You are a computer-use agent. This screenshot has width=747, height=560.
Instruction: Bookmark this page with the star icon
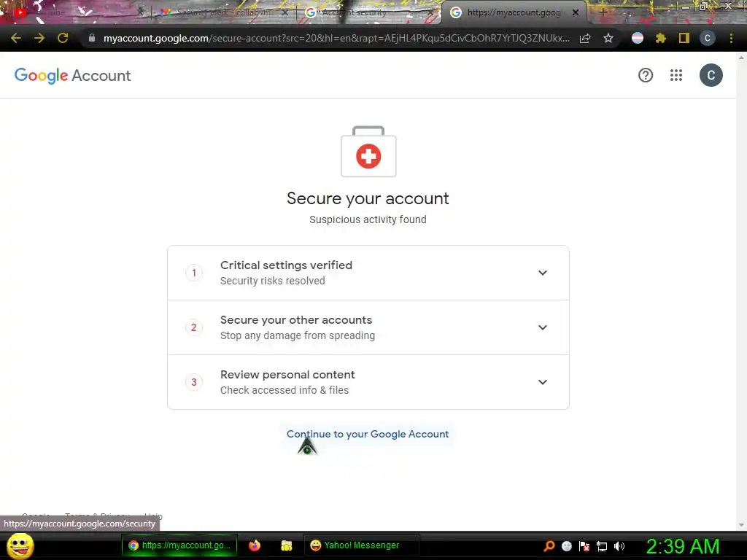pos(608,38)
